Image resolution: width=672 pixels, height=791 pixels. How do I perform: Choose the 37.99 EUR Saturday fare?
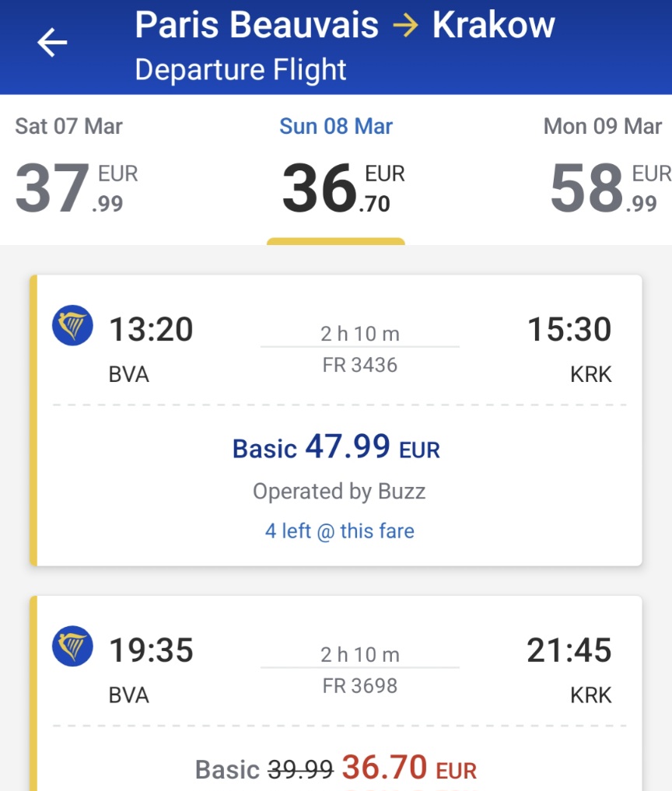pyautogui.click(x=77, y=187)
